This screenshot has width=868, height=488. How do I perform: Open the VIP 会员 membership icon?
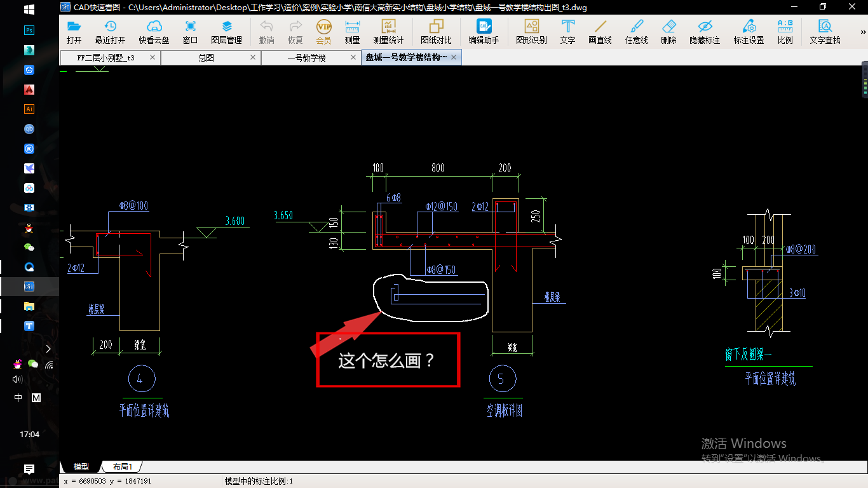point(324,32)
